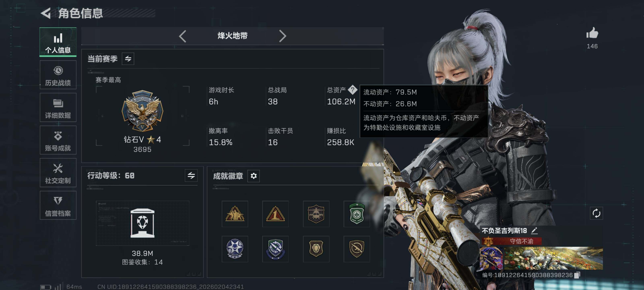Open the 信誉档案 page

point(58,205)
